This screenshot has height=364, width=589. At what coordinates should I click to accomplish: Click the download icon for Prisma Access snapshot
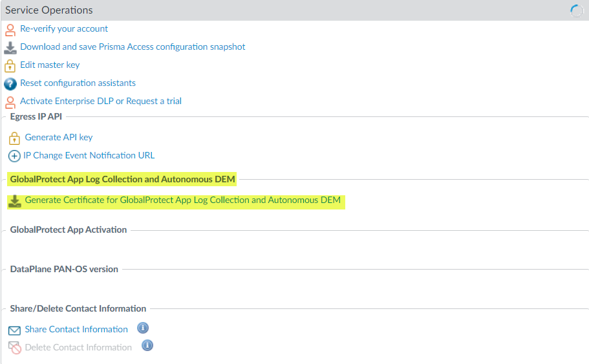[x=10, y=47]
